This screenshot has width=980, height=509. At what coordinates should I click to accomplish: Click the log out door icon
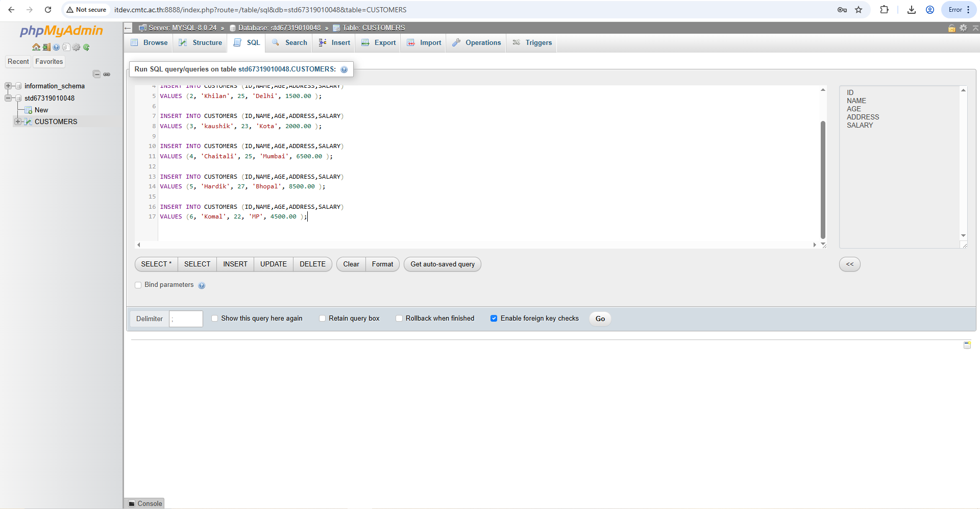(46, 47)
